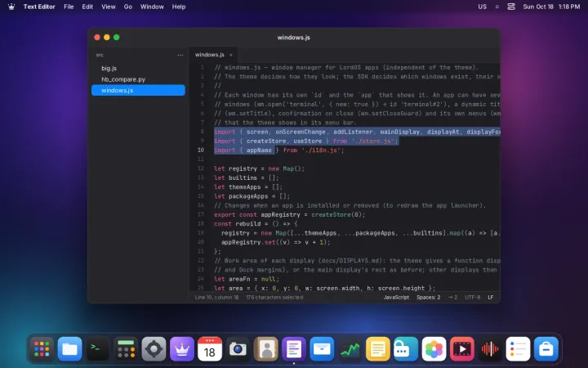Open the Calculator dock icon

click(x=126, y=349)
